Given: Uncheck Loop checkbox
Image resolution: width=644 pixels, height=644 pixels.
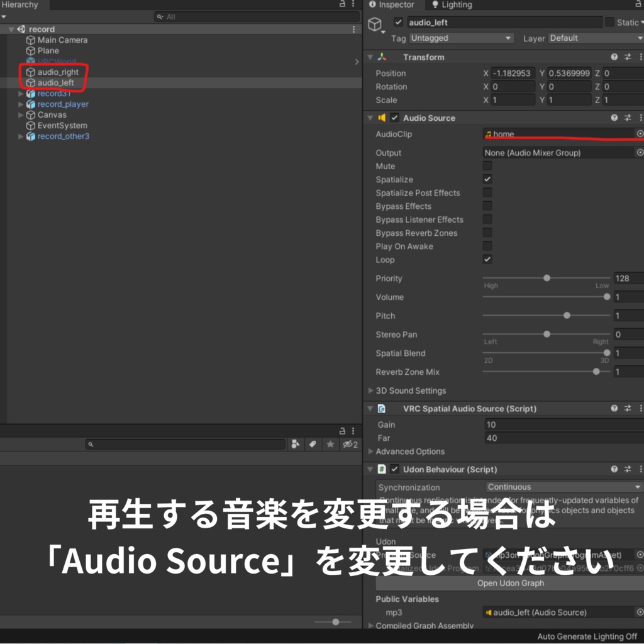Looking at the screenshot, I should [x=487, y=259].
